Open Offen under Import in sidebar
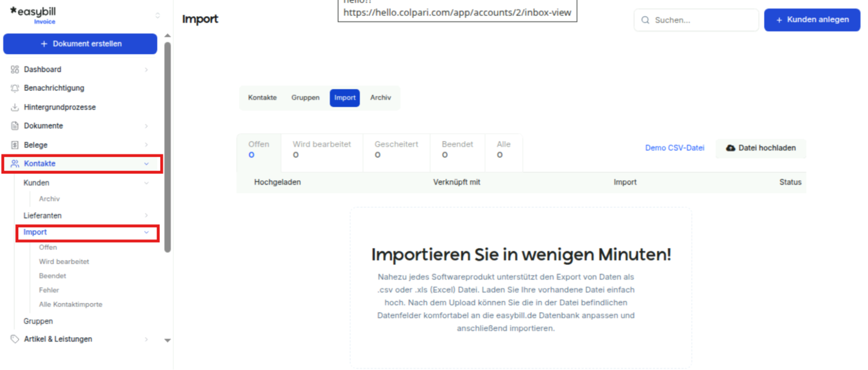The height and width of the screenshot is (370, 868). [x=48, y=247]
